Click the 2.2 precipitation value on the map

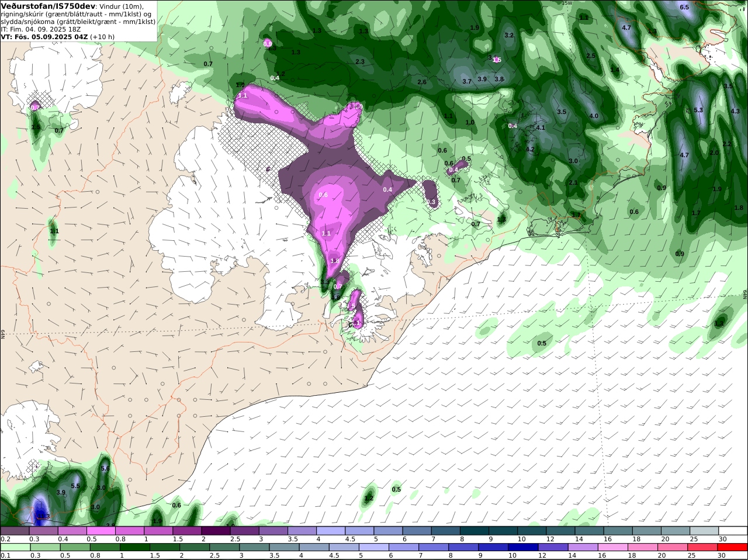coord(727,144)
